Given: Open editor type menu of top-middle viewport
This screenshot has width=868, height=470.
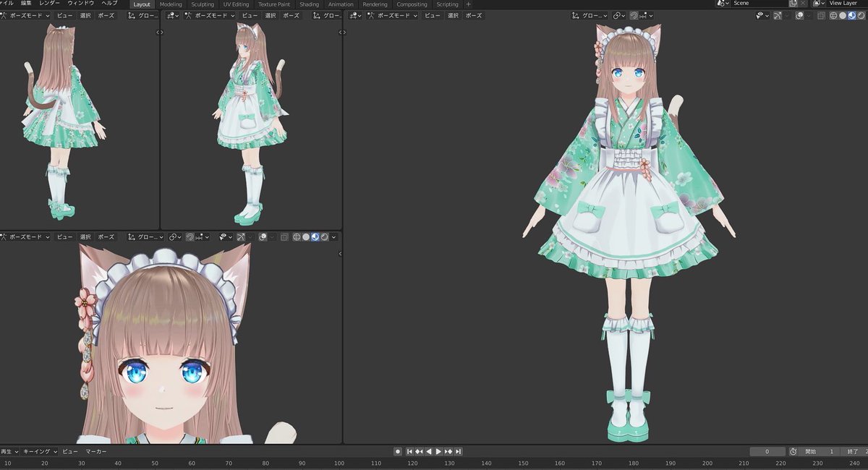Looking at the screenshot, I should pyautogui.click(x=171, y=15).
